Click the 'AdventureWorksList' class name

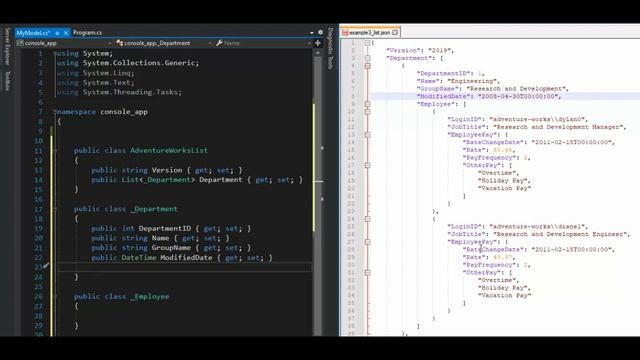pyautogui.click(x=169, y=150)
